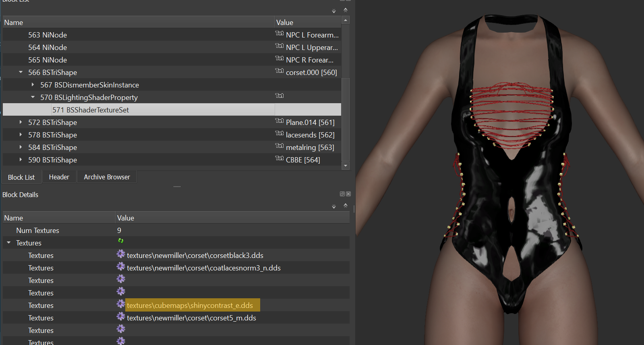Open the Header tab
The height and width of the screenshot is (345, 644).
tap(59, 177)
